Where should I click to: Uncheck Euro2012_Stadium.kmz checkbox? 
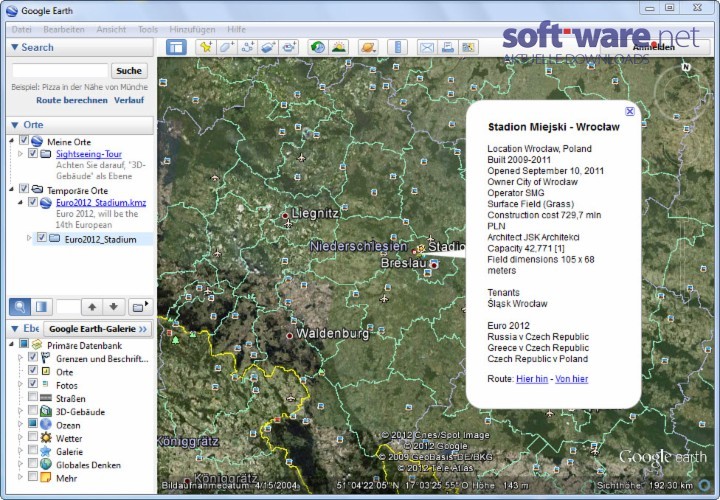coord(33,202)
